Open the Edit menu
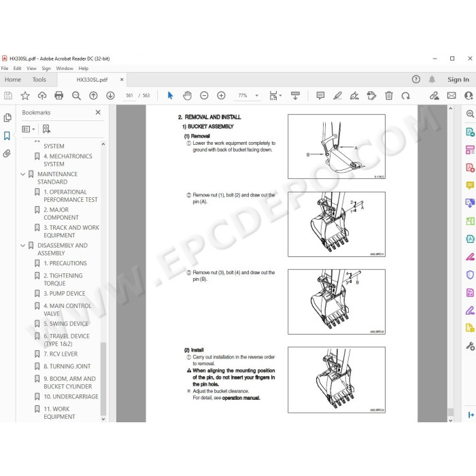 [17, 68]
